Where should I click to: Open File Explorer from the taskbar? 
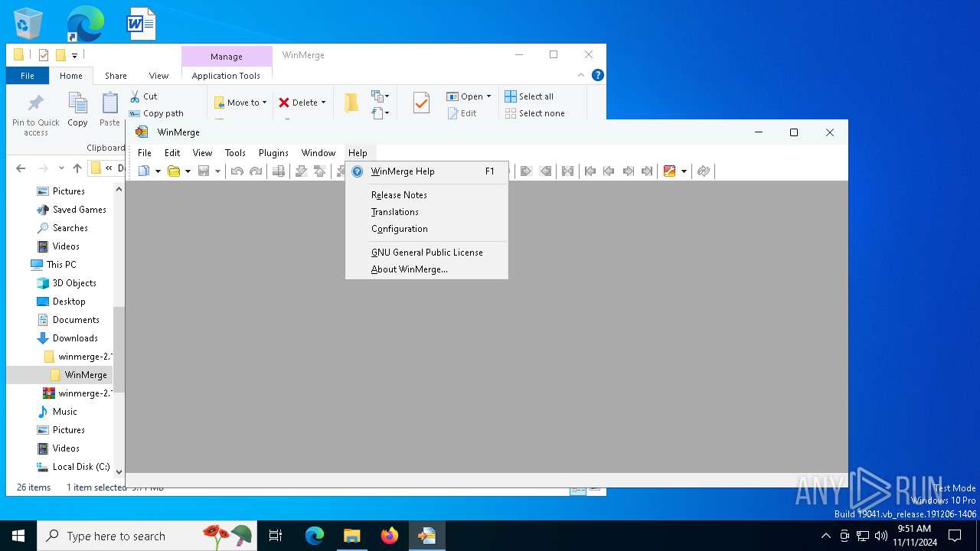351,536
